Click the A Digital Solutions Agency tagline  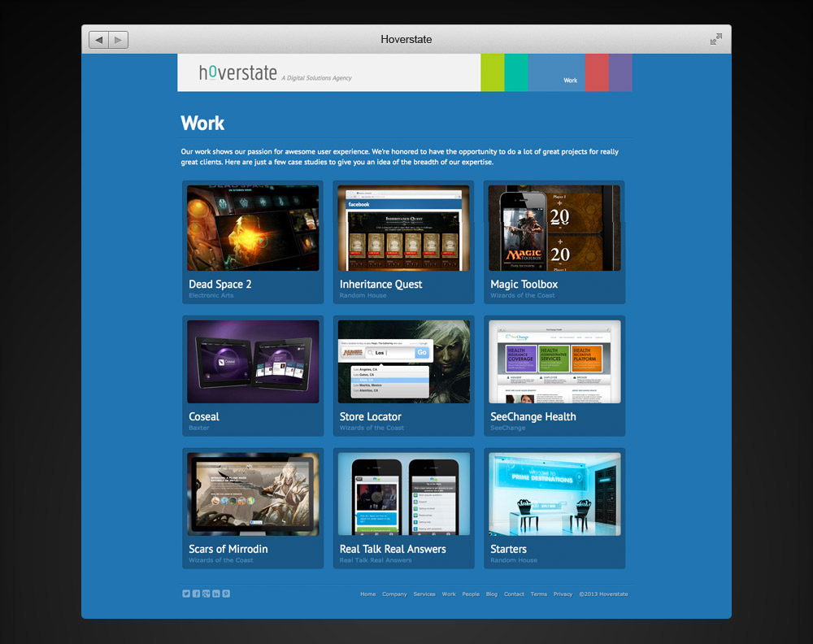(x=316, y=78)
